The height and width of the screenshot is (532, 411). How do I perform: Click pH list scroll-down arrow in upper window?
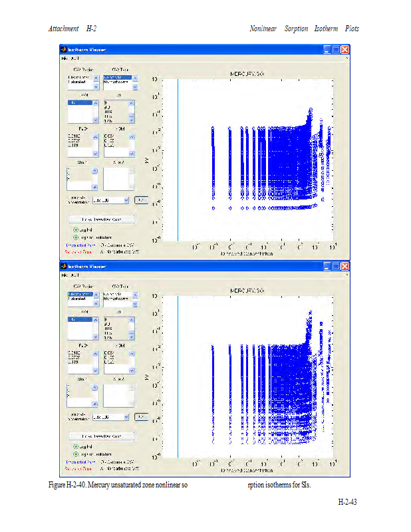coord(132,120)
